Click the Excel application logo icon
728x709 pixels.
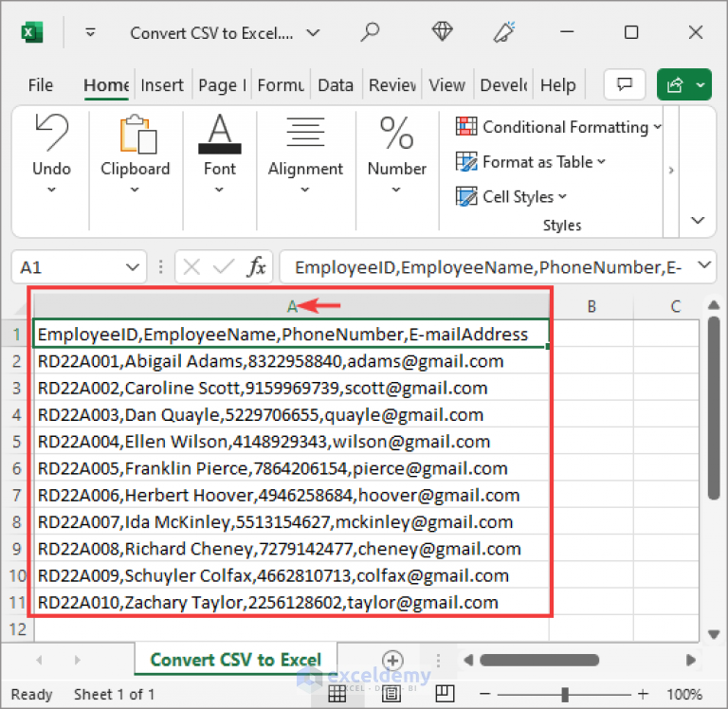coord(32,32)
